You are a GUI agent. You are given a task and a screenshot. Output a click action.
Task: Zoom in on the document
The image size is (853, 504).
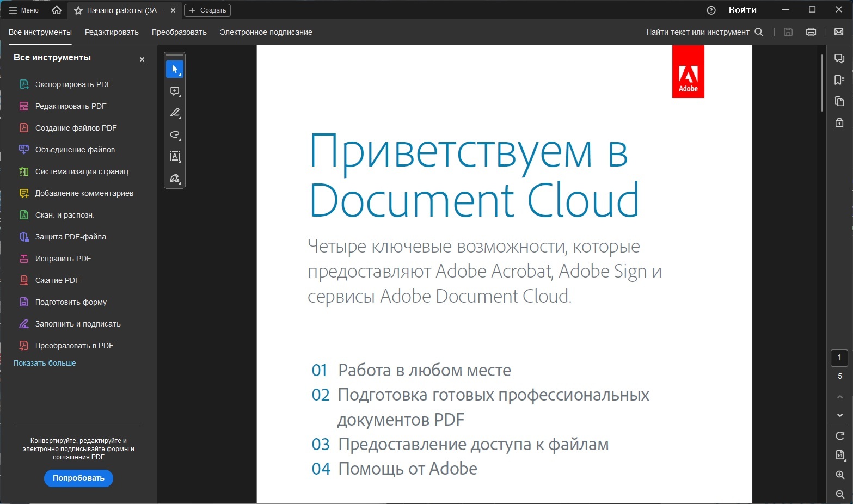(840, 475)
